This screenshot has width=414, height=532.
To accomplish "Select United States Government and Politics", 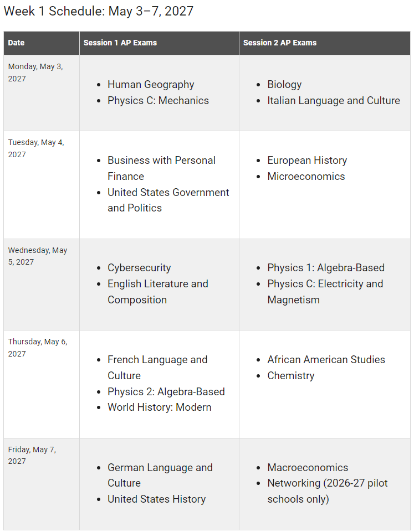I will pyautogui.click(x=168, y=200).
